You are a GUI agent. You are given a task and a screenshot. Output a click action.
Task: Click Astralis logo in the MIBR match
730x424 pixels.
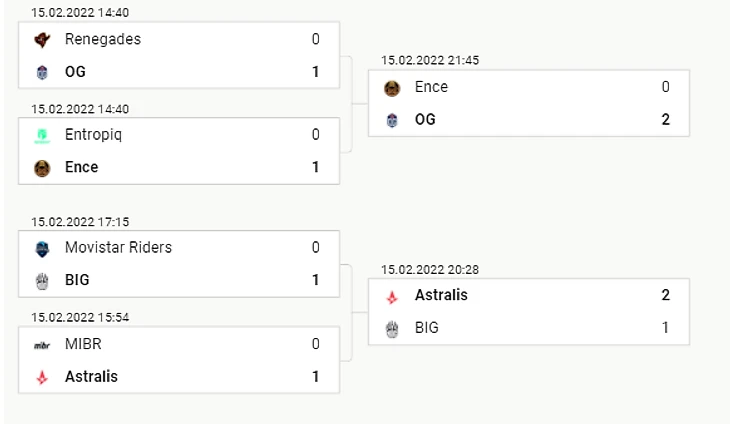[42, 377]
